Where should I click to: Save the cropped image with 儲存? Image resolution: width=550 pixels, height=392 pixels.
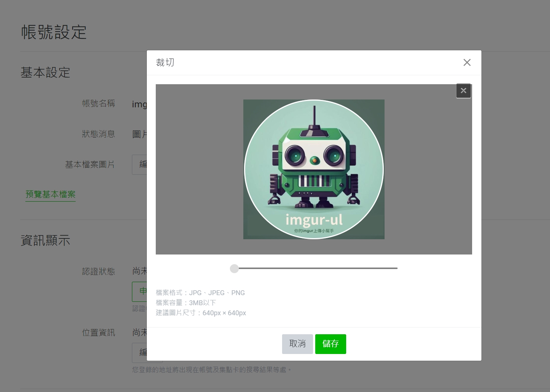click(x=331, y=344)
